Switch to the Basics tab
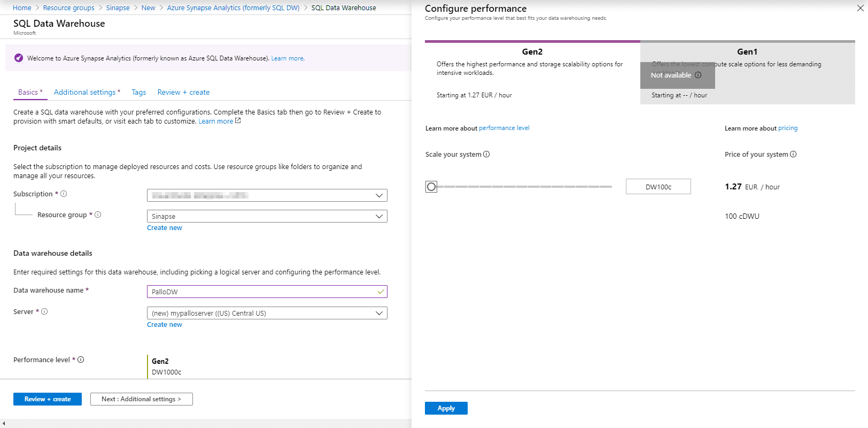This screenshot has height=428, width=868. pyautogui.click(x=30, y=92)
